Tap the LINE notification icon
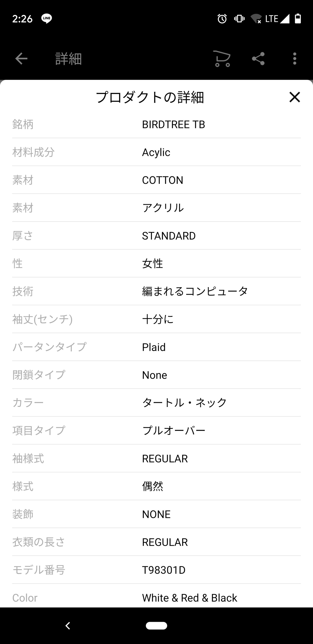The width and height of the screenshot is (313, 644). pos(47,19)
